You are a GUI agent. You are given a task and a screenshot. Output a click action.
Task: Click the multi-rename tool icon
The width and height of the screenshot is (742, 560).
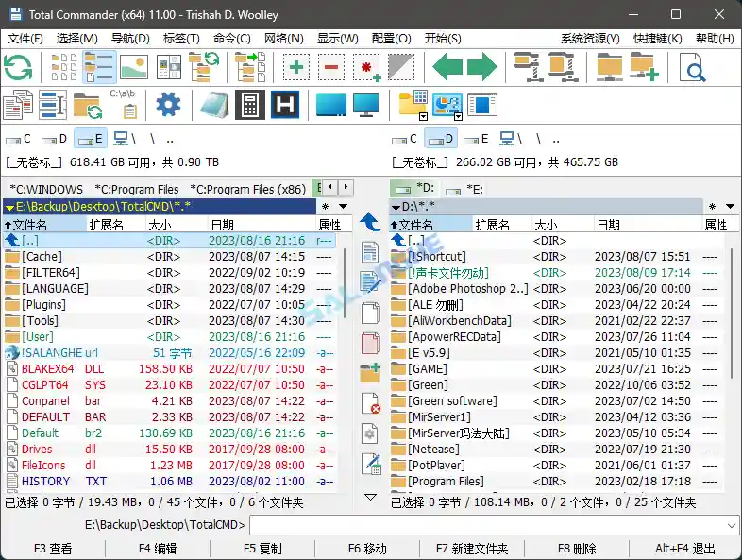pos(53,105)
